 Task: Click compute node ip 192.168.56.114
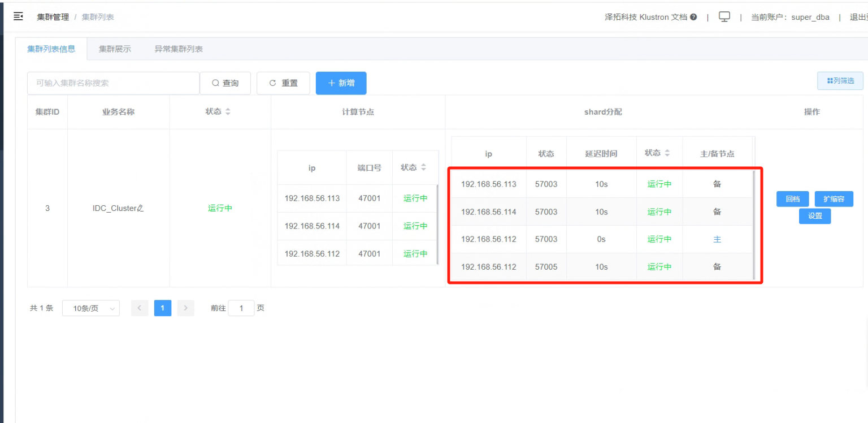312,226
